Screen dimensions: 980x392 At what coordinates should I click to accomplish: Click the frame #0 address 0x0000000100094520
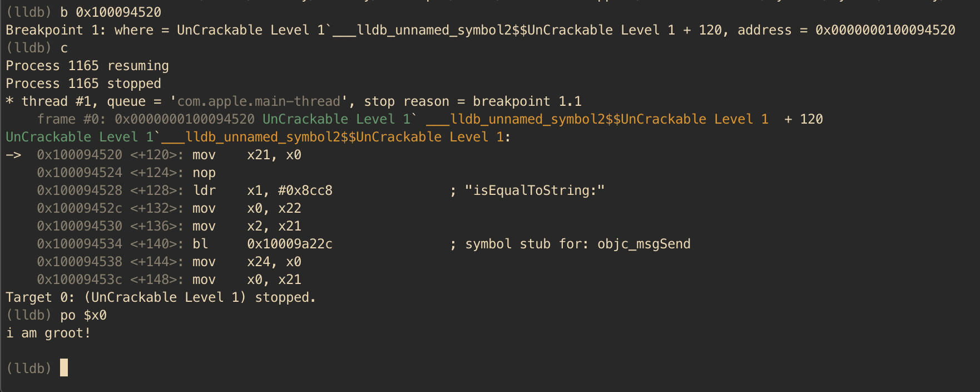(185, 119)
